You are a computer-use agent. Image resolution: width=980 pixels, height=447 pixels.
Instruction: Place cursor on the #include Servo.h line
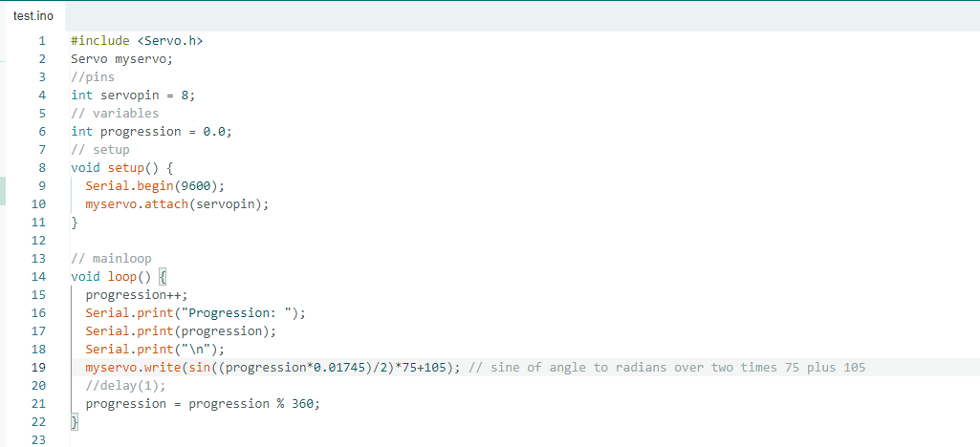137,41
